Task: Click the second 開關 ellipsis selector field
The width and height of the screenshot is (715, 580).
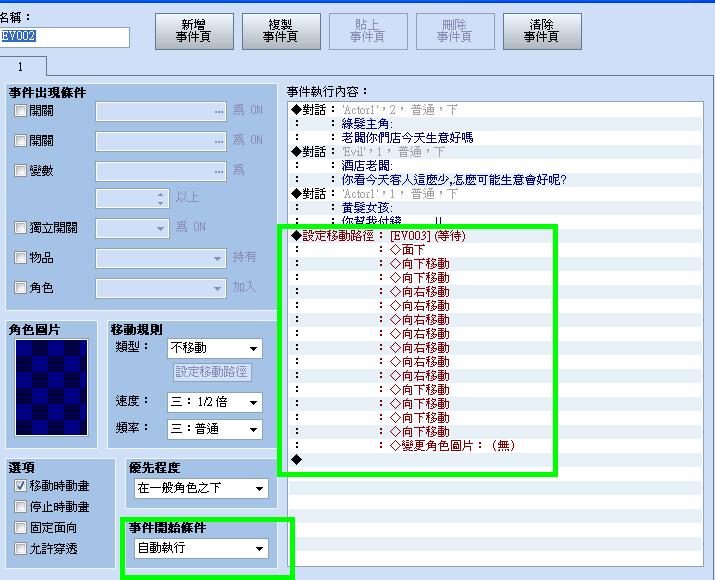Action: click(161, 141)
